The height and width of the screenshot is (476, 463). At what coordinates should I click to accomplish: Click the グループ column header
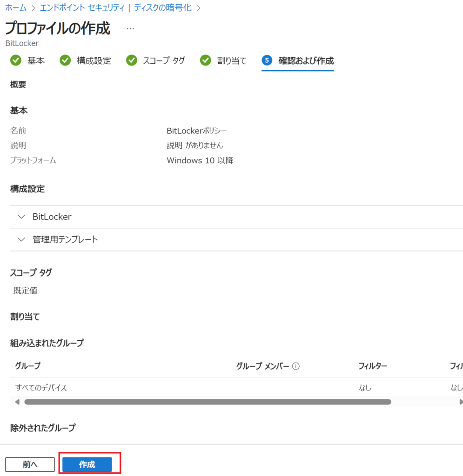[x=28, y=366]
